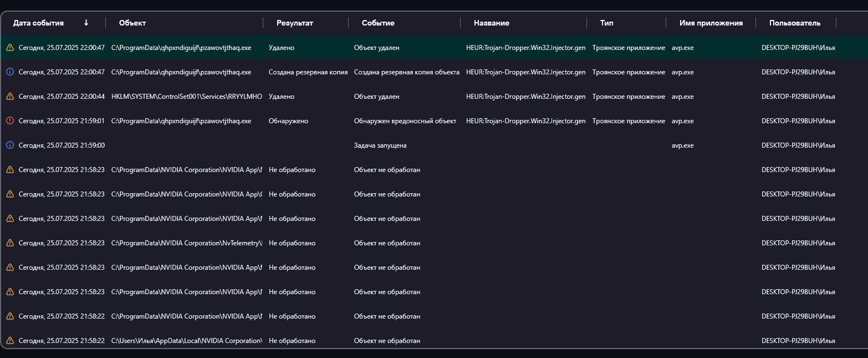
Task: Click the "Обнаружено" result cell
Action: click(x=288, y=121)
